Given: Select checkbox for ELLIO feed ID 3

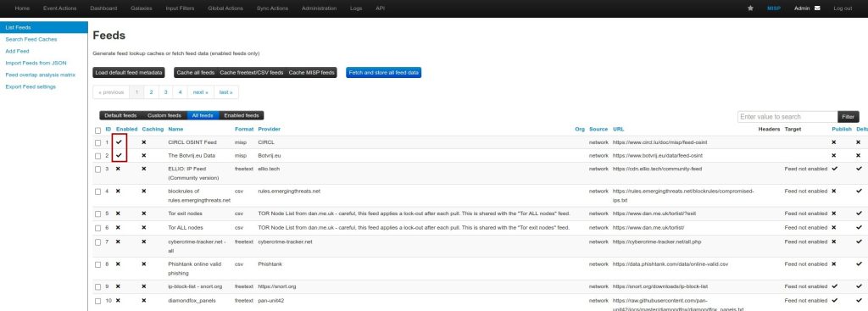Looking at the screenshot, I should point(98,169).
